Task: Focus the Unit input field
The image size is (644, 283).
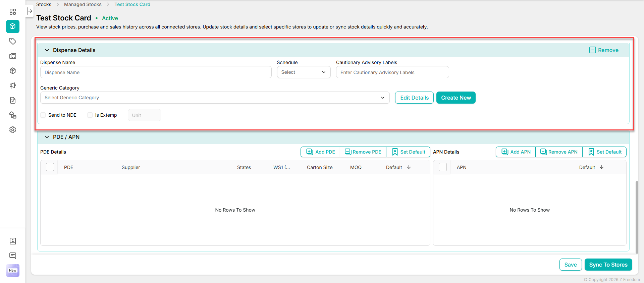Action: [x=145, y=115]
